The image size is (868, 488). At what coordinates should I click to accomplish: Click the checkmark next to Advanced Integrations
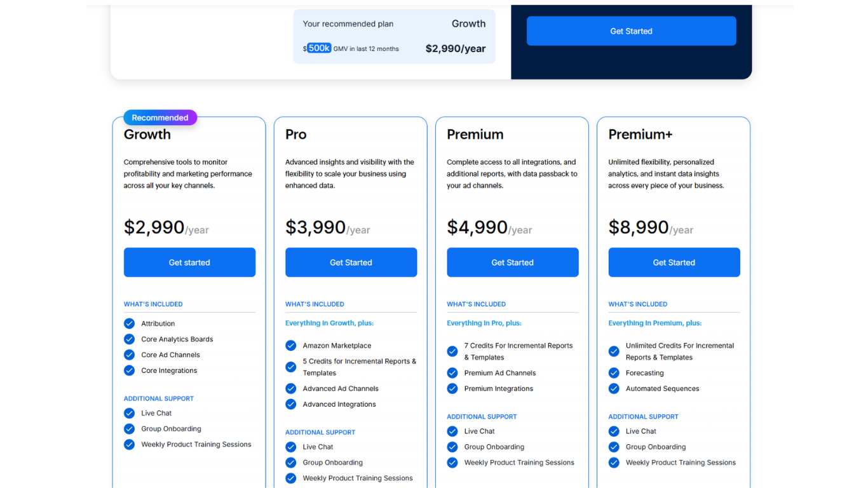[x=291, y=404]
